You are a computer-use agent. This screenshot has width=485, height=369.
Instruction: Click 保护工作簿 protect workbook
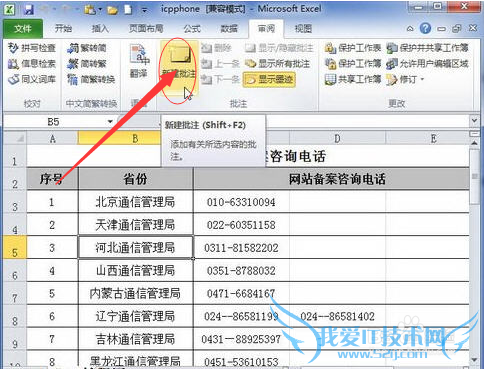pyautogui.click(x=353, y=64)
